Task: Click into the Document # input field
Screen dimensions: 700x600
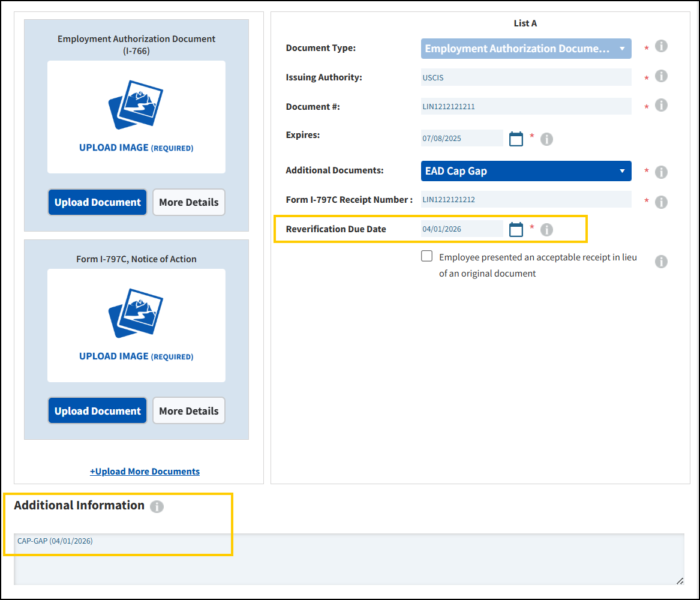Action: coord(525,106)
